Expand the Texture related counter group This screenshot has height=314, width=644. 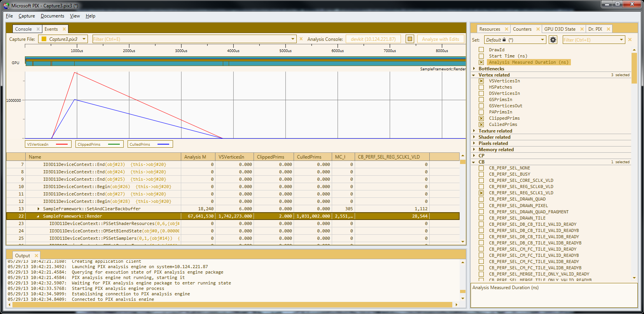[474, 131]
